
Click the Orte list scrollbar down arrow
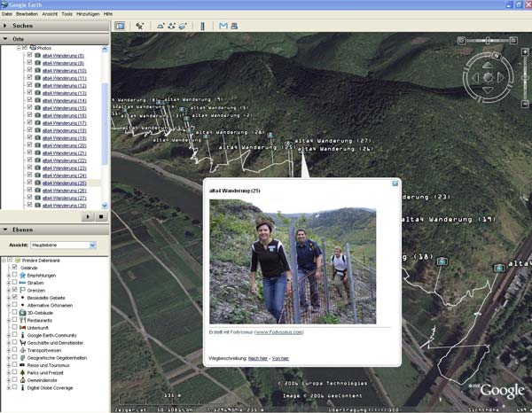pos(105,206)
